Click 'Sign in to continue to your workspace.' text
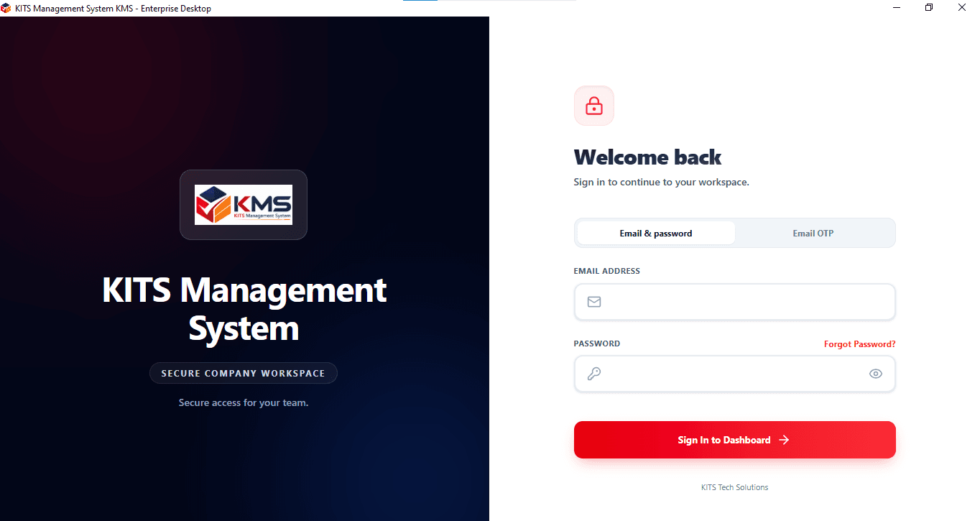This screenshot has width=980, height=521. [661, 183]
